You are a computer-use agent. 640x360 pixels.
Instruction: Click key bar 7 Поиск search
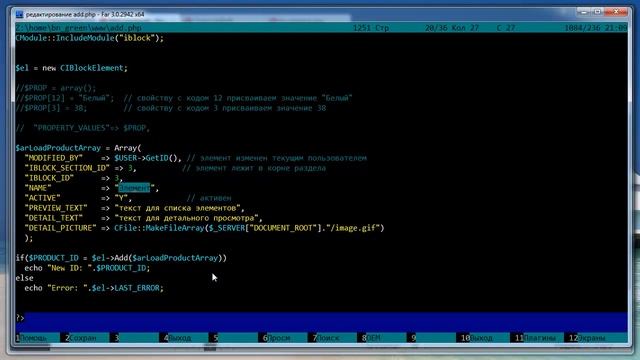click(x=326, y=338)
